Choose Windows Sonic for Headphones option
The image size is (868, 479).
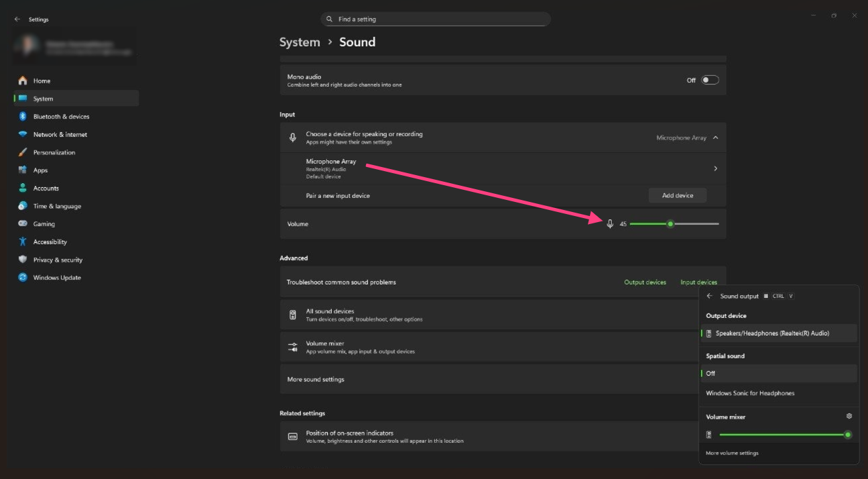tap(750, 393)
